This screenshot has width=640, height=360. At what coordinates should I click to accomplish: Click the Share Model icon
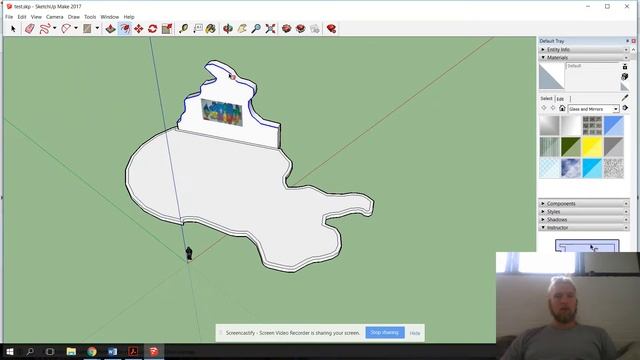point(301,29)
